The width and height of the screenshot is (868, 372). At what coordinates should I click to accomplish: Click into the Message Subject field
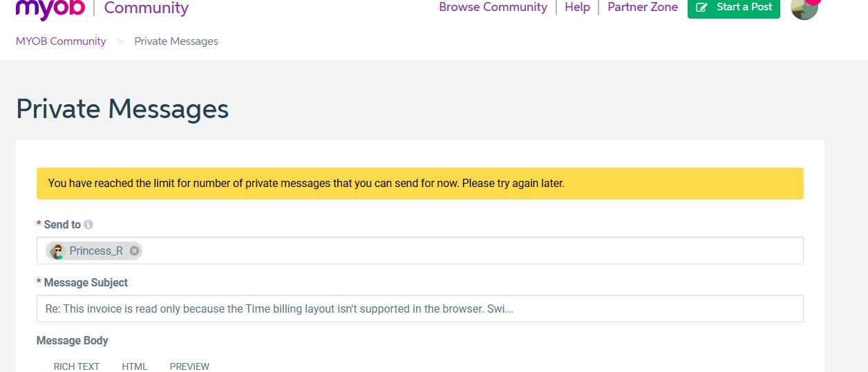(419, 309)
